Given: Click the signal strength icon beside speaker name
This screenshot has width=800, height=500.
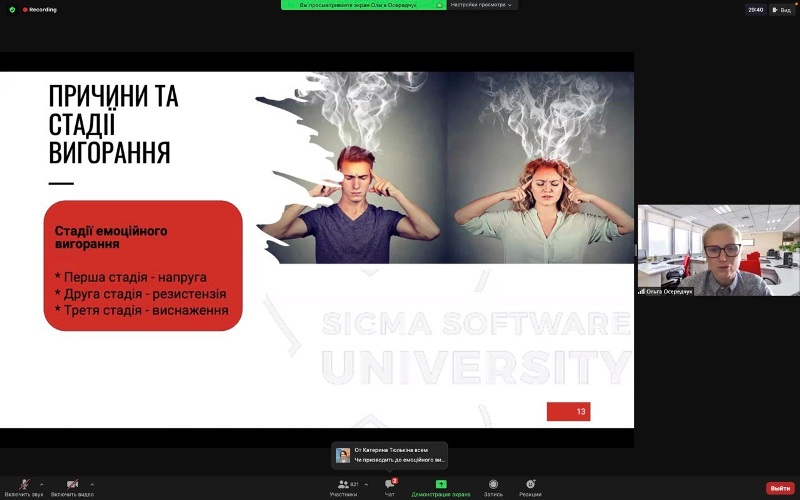Looking at the screenshot, I should 642,291.
